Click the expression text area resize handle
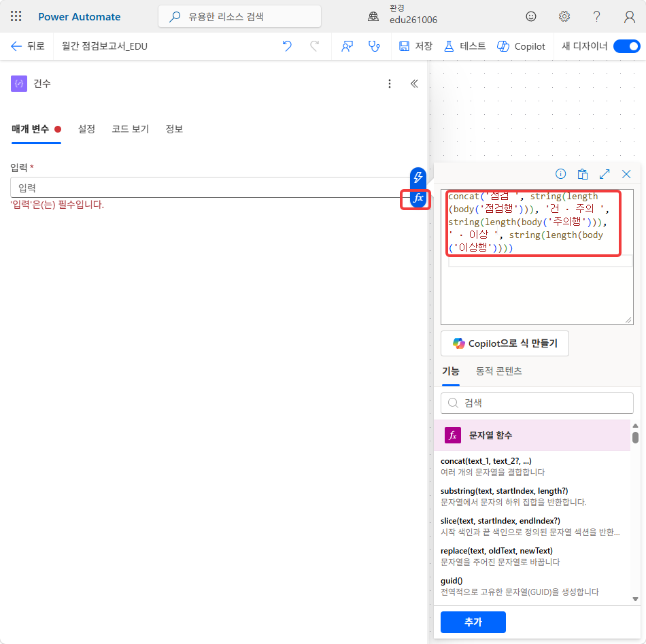 pyautogui.click(x=628, y=320)
